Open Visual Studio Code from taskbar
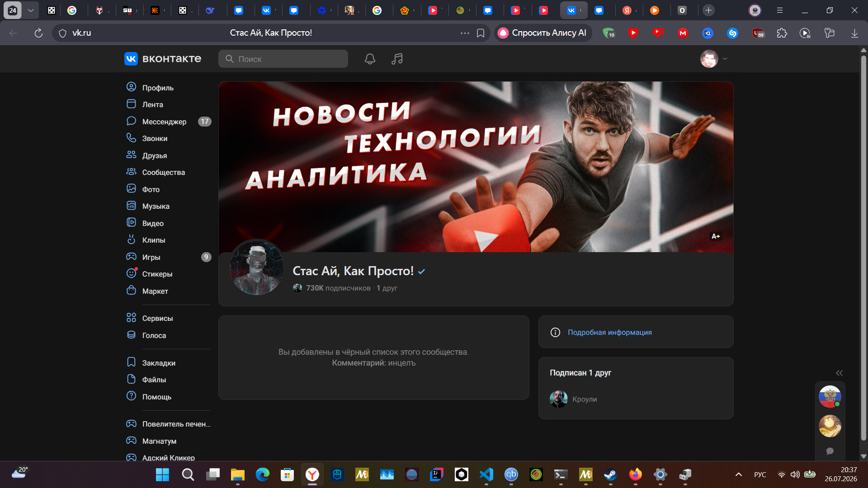The image size is (868, 488). click(x=486, y=474)
